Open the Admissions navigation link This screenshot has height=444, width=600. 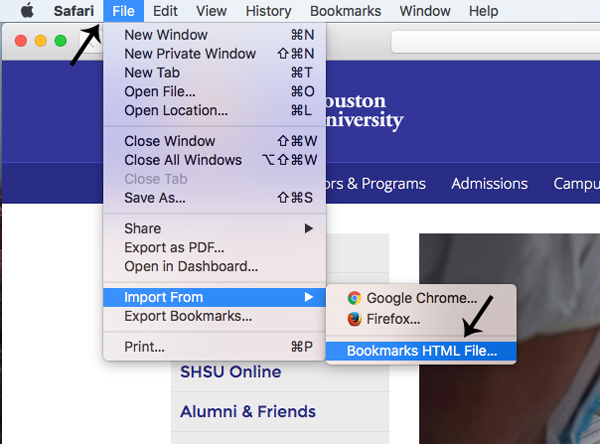pos(489,184)
